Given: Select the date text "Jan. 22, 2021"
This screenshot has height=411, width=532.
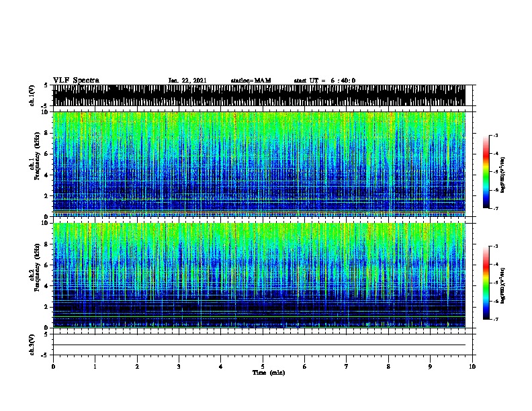Looking at the screenshot, I should [187, 81].
